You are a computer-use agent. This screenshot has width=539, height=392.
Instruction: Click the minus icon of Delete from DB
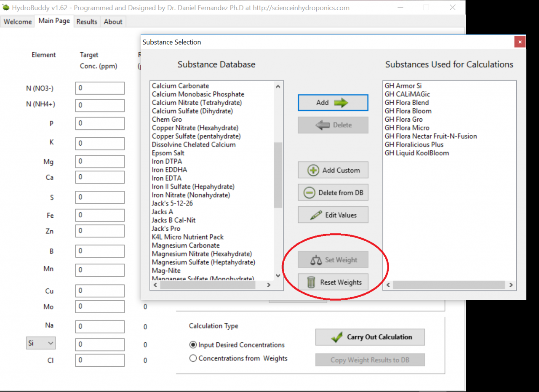pos(309,193)
